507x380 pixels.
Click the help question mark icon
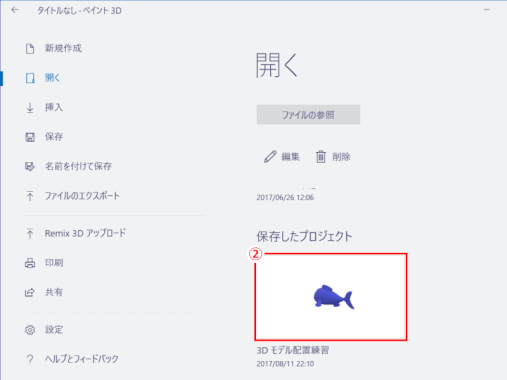coord(30,359)
